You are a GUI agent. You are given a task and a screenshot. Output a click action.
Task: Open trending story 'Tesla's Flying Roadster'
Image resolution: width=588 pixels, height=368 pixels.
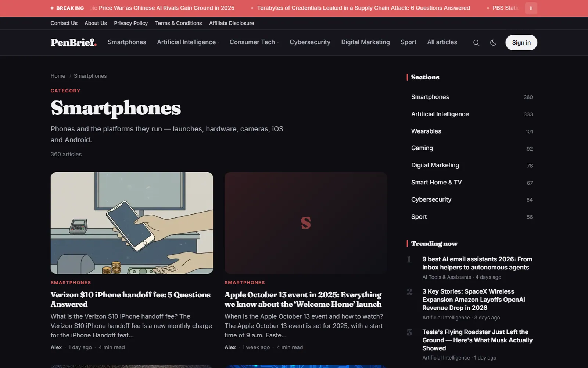(477, 340)
